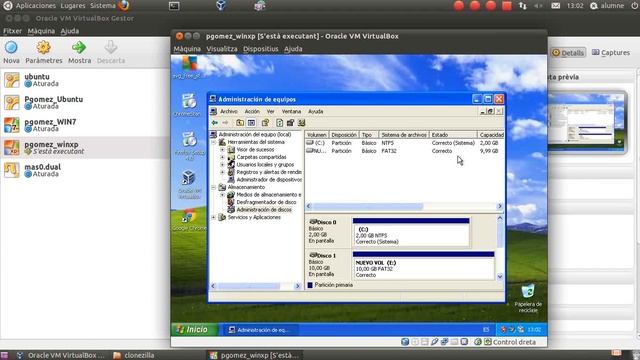Click the Nova toolbar icon in VirtualBox manager
This screenshot has width=640, height=360.
(11, 48)
